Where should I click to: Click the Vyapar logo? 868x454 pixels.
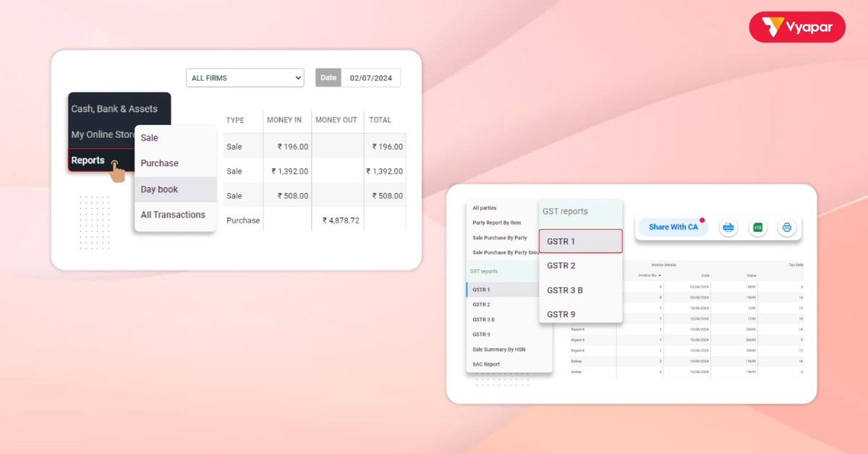click(797, 27)
